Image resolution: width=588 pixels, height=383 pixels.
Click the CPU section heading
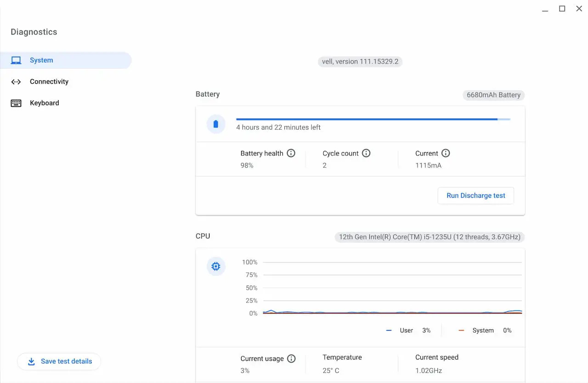[203, 236]
